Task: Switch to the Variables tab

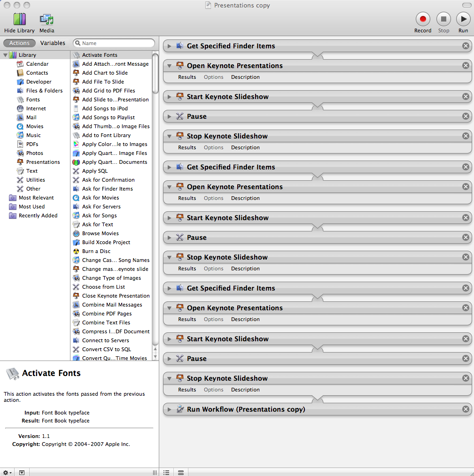Action: coord(53,43)
